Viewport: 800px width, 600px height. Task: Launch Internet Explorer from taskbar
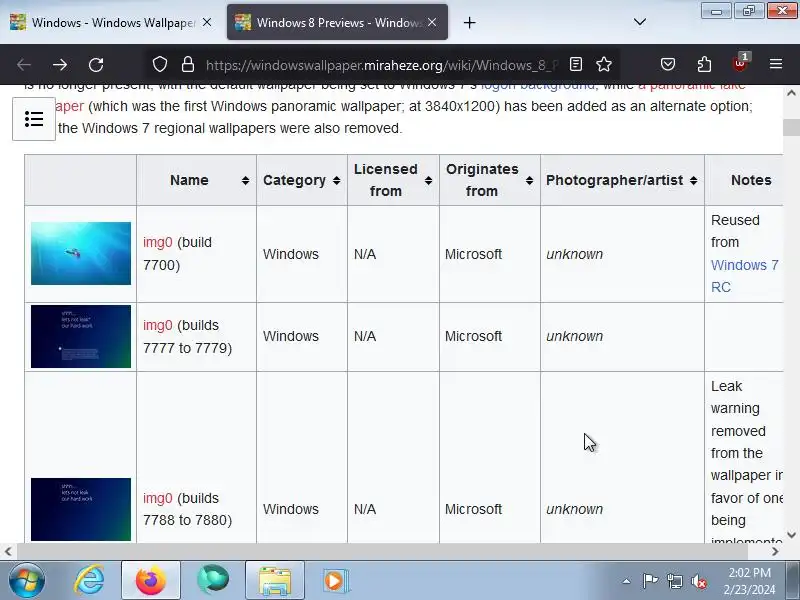[x=89, y=580]
